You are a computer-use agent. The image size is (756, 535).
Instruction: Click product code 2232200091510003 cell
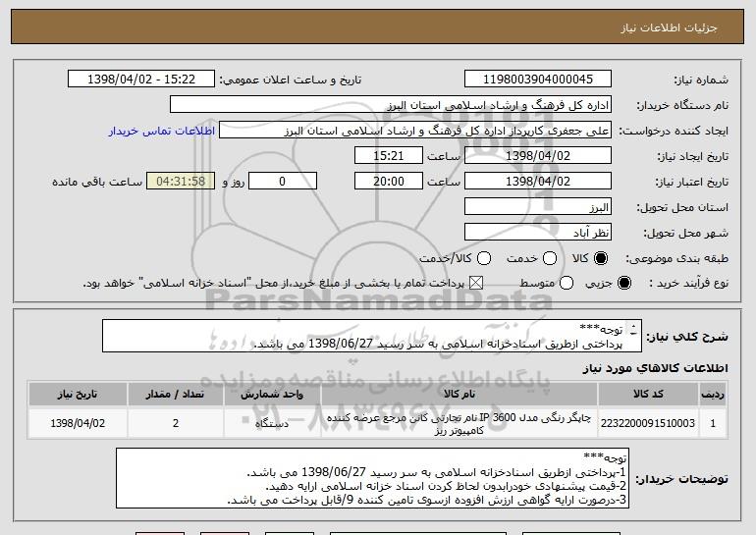(x=648, y=423)
